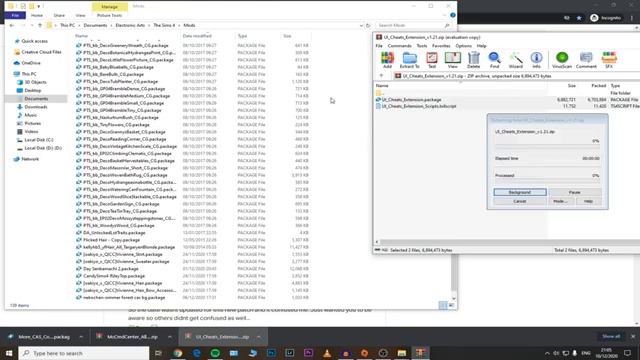
Task: Bookmark page with Chrome star icon
Action: (x=579, y=18)
